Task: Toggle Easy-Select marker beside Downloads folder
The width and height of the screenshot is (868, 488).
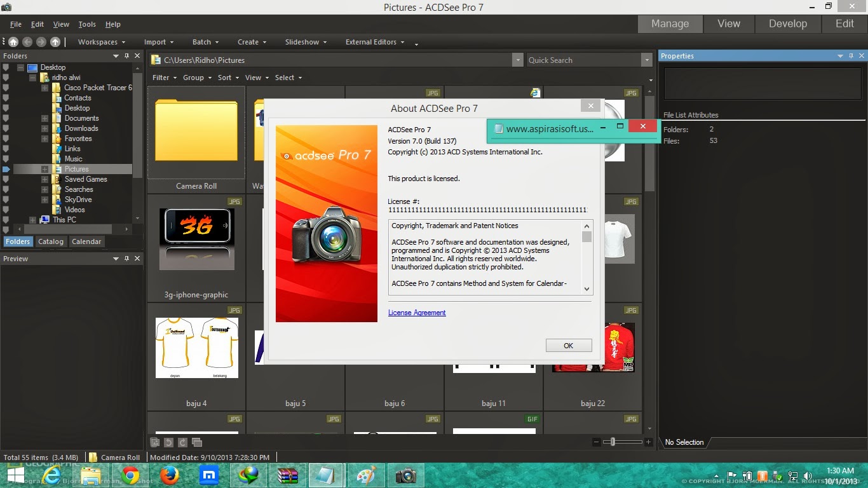Action: (x=6, y=128)
